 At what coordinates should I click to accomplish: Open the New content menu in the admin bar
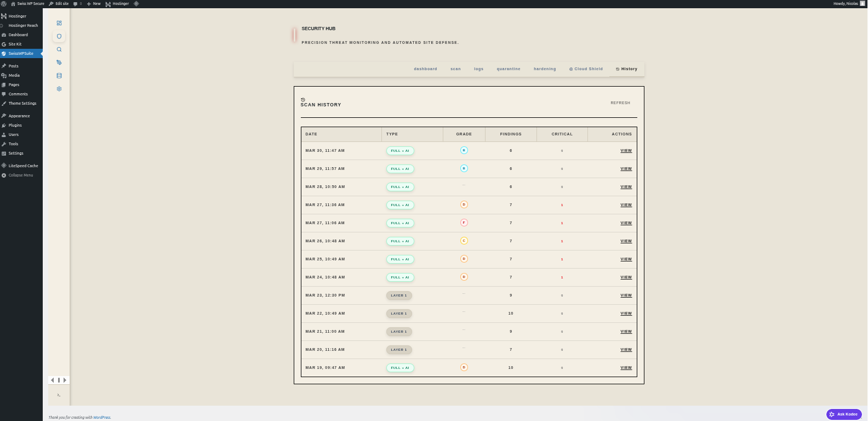point(94,4)
